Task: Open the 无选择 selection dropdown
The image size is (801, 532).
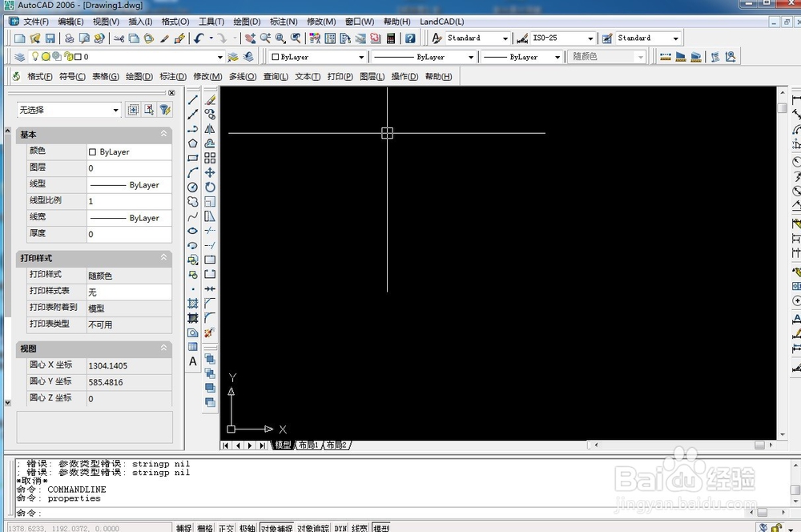Action: (69, 110)
